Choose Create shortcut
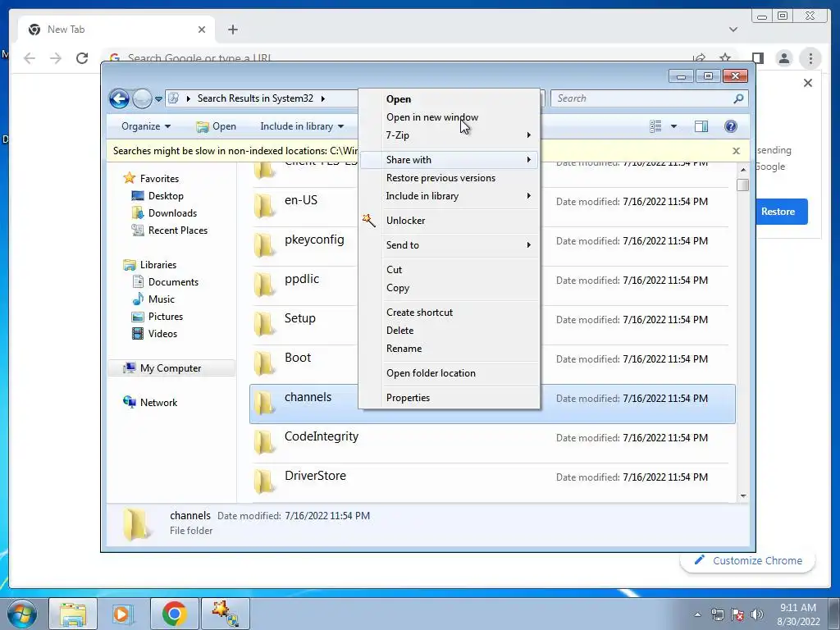Viewport: 840px width, 630px height. 450,313
